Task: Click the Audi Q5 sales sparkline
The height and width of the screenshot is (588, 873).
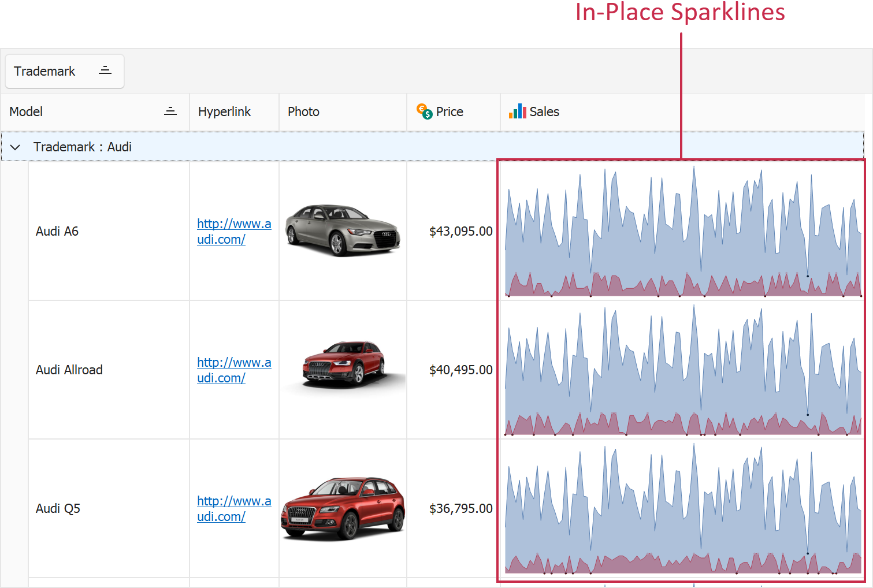Action: point(682,508)
